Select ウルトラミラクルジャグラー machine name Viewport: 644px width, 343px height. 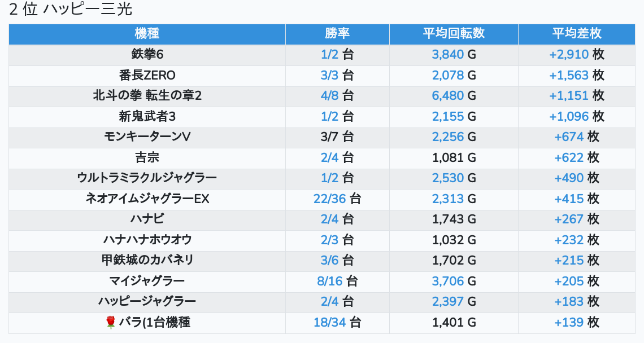tap(147, 178)
